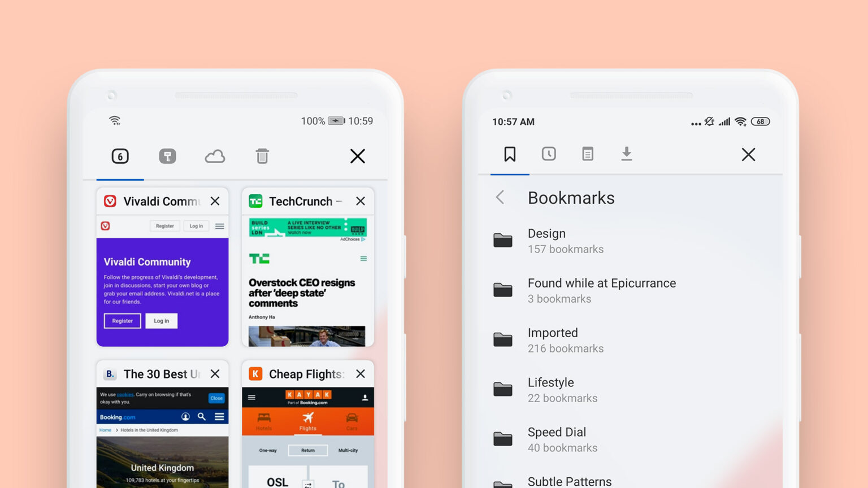This screenshot has height=488, width=868.
Task: Open synced tabs with the cloud icon
Action: coord(215,156)
